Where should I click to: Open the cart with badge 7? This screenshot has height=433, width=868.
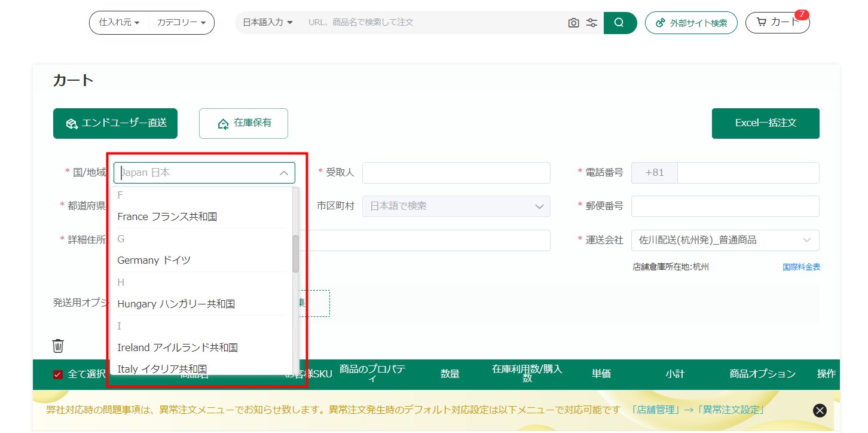pos(777,23)
